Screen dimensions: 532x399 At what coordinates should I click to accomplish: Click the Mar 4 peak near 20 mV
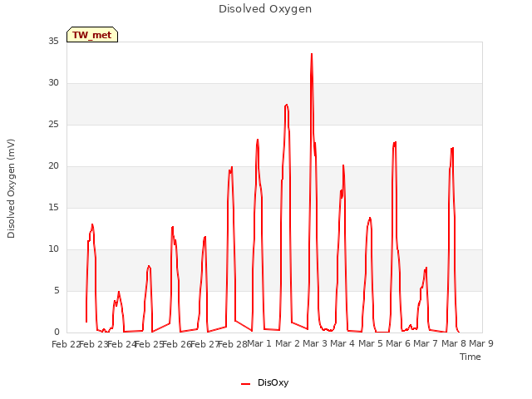coord(343,165)
